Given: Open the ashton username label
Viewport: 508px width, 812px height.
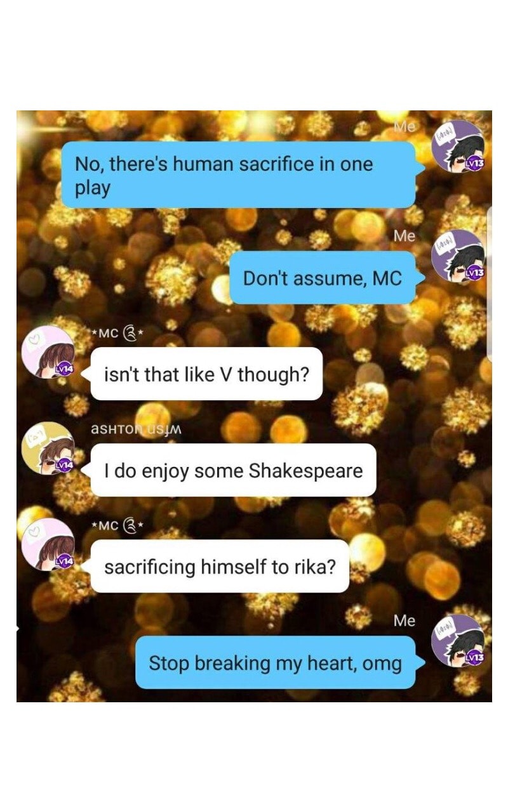Looking at the screenshot, I should coord(137,429).
